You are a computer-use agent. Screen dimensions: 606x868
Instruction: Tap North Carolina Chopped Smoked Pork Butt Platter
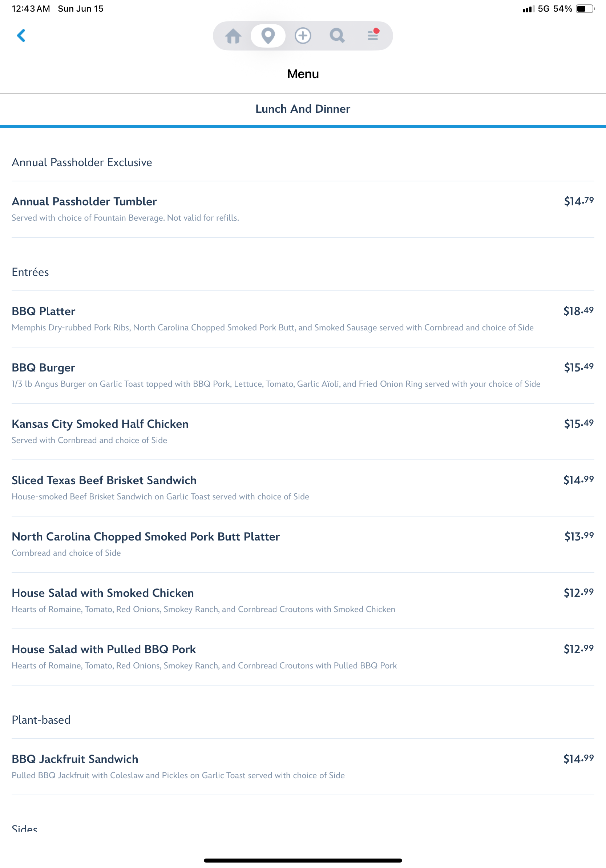(x=146, y=537)
